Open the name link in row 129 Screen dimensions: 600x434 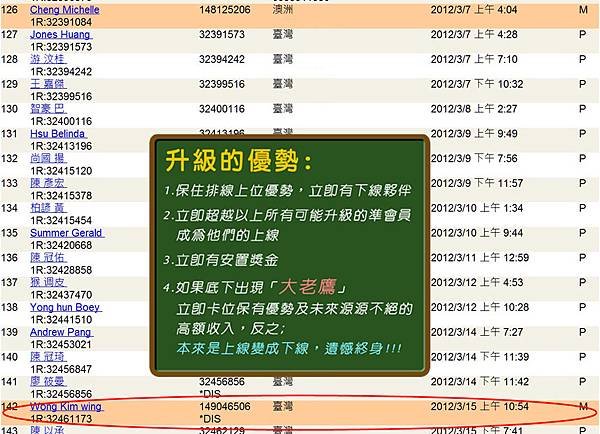click(x=48, y=84)
